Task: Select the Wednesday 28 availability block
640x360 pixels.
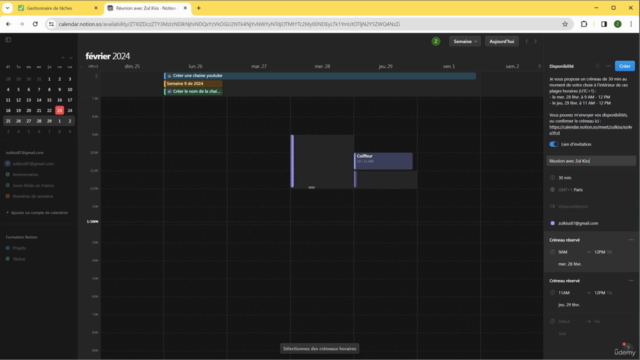Action: [x=322, y=161]
